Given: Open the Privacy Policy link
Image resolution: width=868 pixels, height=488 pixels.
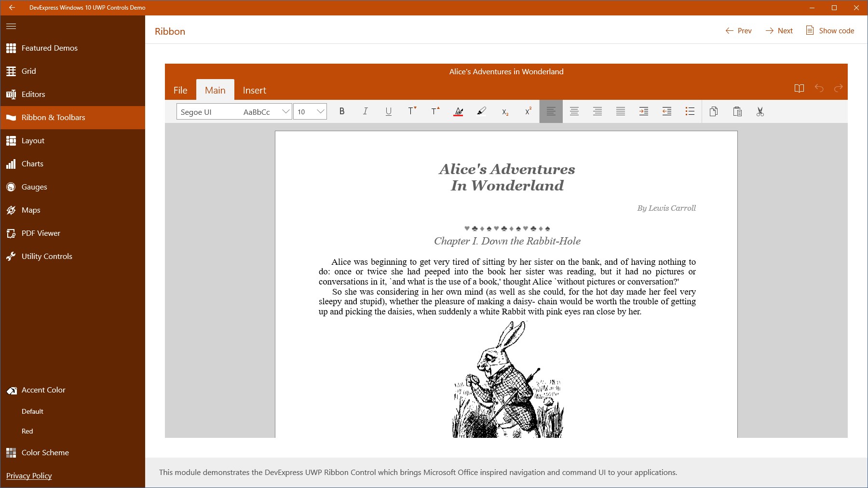Looking at the screenshot, I should [29, 476].
